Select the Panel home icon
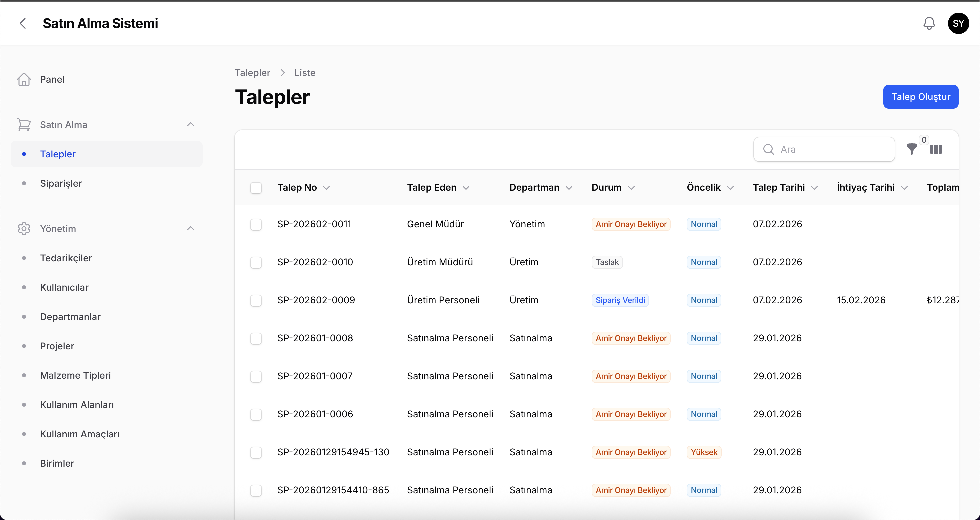 click(24, 79)
